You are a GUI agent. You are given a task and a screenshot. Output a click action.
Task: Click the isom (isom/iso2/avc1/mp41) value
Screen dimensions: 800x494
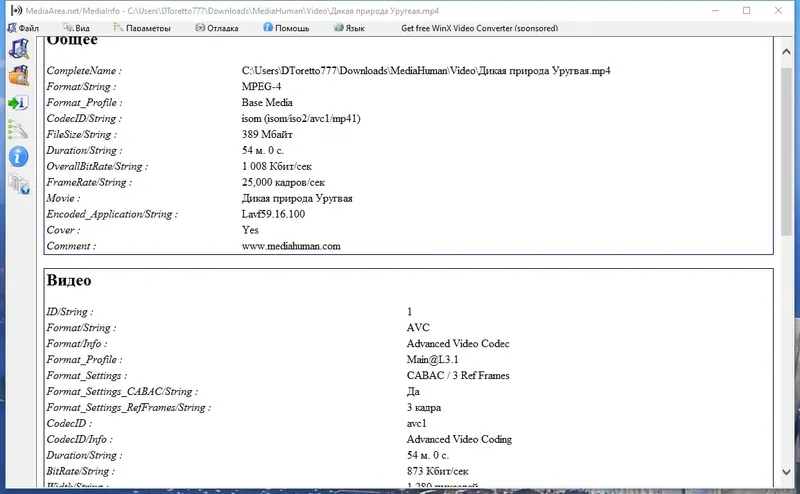301,118
